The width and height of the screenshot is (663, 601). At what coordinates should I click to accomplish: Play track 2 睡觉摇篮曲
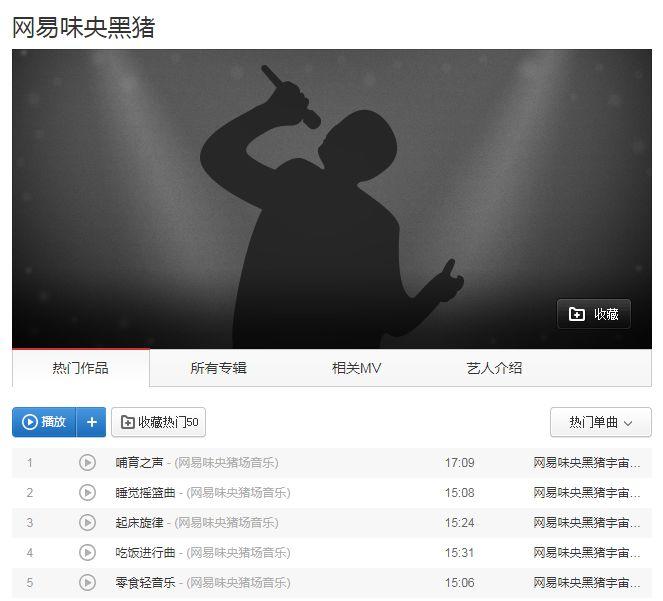coord(87,493)
